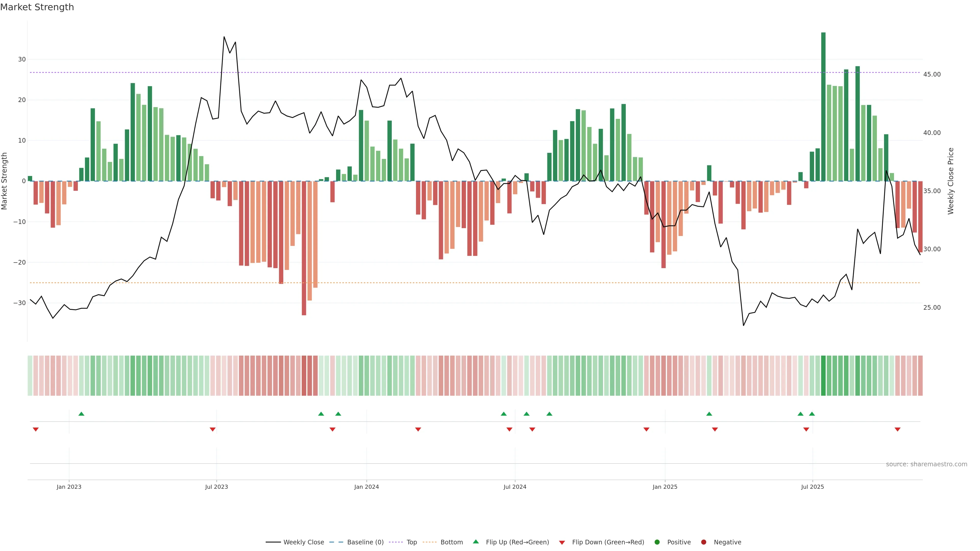Click green flip-up marker just after Jan 2025
The height and width of the screenshot is (551, 980).
[709, 414]
